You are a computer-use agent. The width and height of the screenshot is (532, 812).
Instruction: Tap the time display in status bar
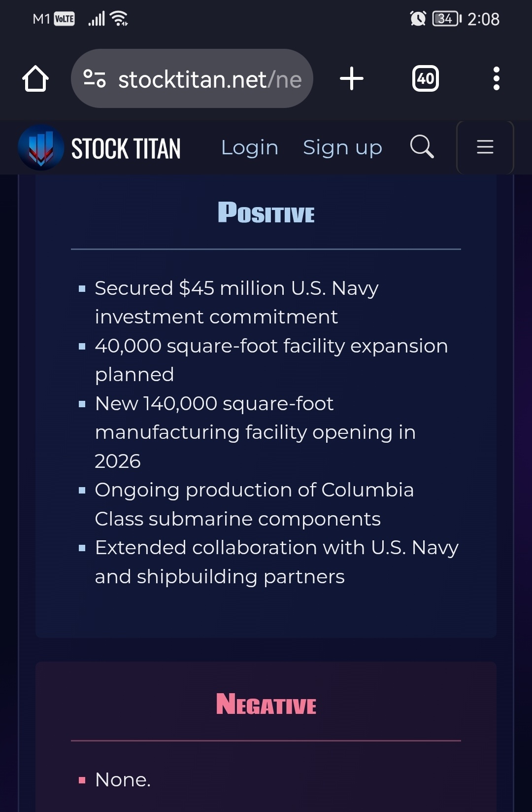pos(483,19)
